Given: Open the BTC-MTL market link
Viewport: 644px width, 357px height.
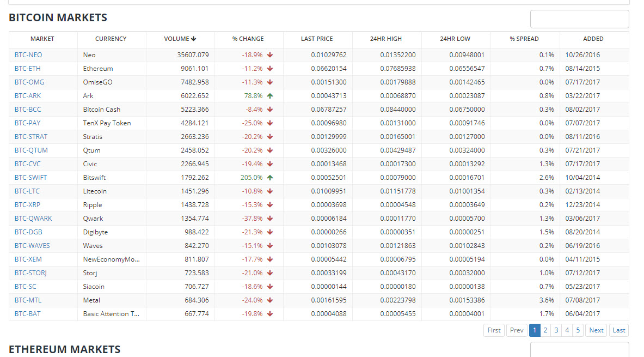Looking at the screenshot, I should pyautogui.click(x=28, y=300).
